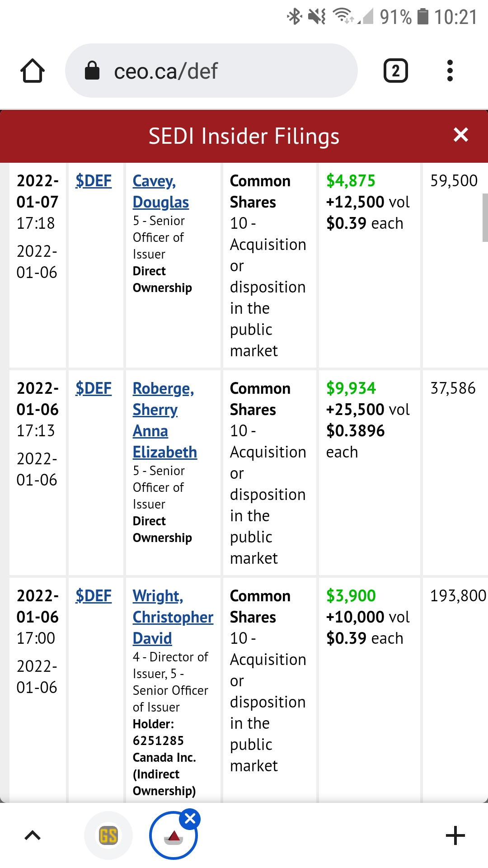The image size is (488, 868).
Task: Add a new tab with plus icon
Action: pyautogui.click(x=455, y=835)
